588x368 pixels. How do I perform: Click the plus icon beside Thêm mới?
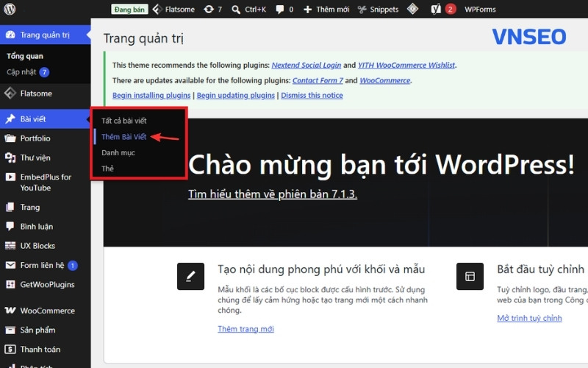coord(307,10)
